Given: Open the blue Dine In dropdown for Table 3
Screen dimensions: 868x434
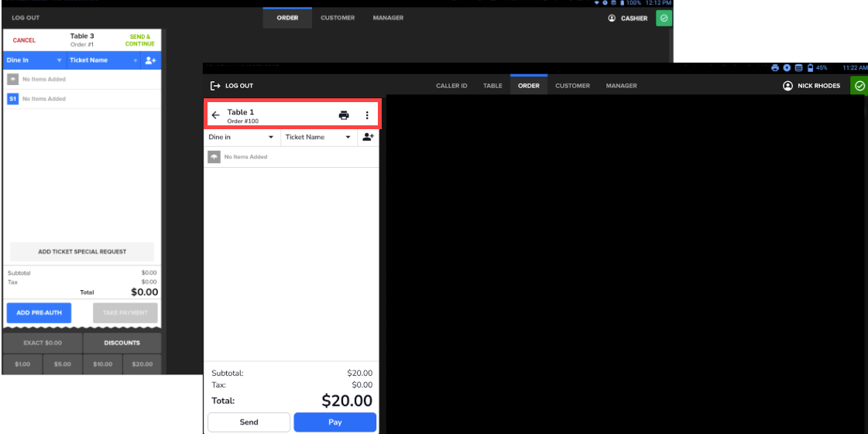Looking at the screenshot, I should 33,60.
